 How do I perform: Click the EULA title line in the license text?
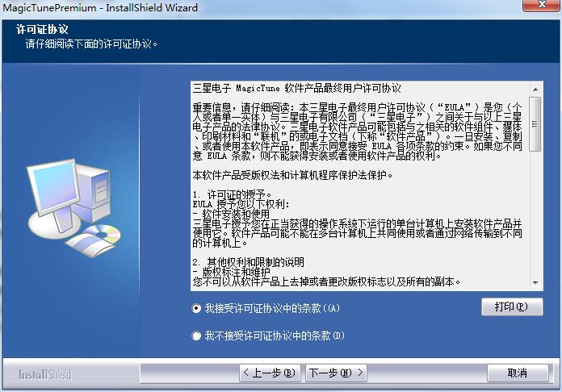[296, 88]
